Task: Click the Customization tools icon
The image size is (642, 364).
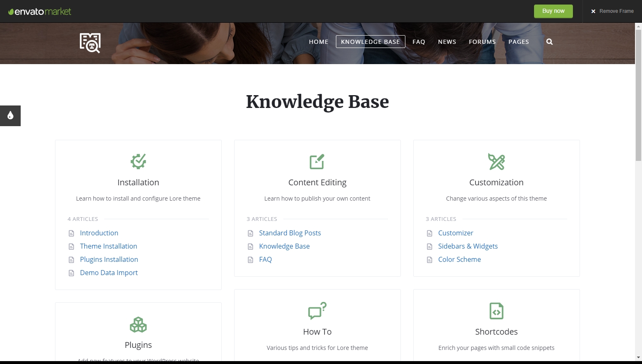Action: [496, 161]
